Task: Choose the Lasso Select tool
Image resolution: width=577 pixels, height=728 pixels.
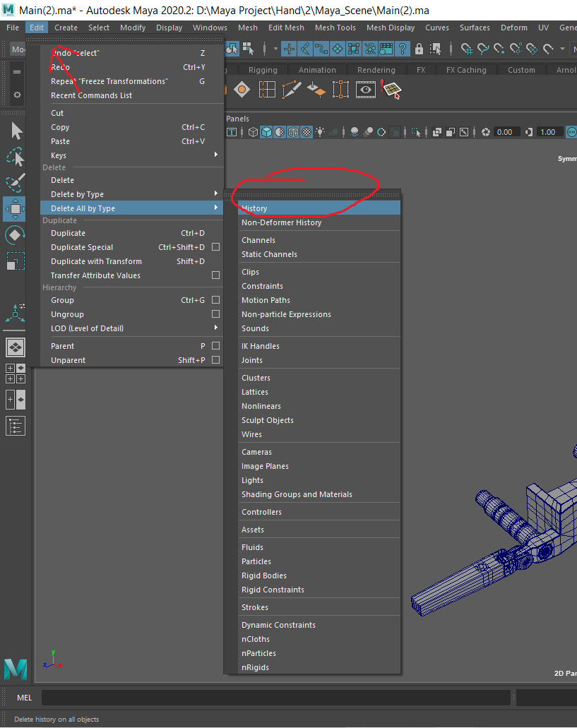Action: coord(16,157)
